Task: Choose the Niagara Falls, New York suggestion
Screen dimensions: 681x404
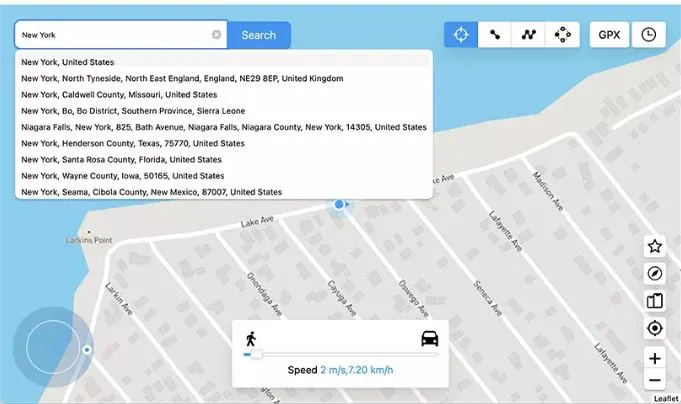Action: coord(223,127)
